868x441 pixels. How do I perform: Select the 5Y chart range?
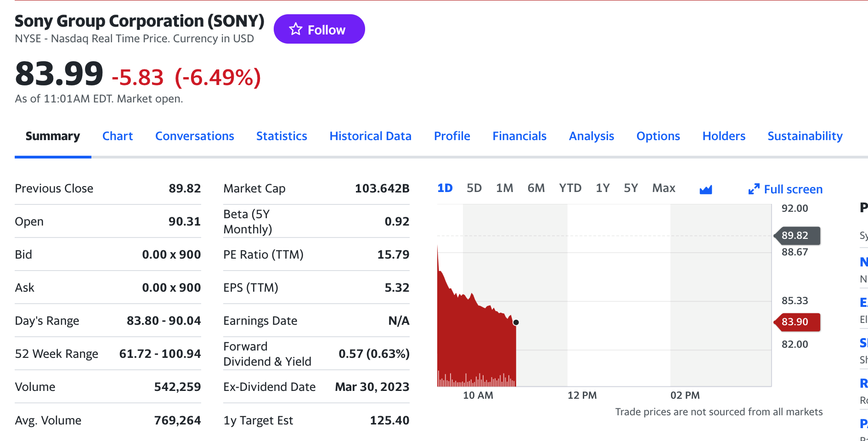click(x=631, y=188)
